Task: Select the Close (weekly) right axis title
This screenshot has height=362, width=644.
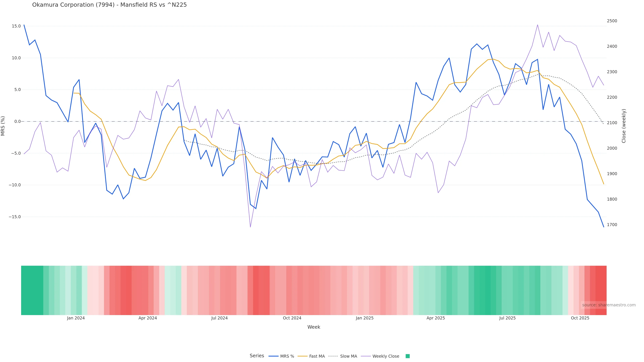Action: (624, 126)
